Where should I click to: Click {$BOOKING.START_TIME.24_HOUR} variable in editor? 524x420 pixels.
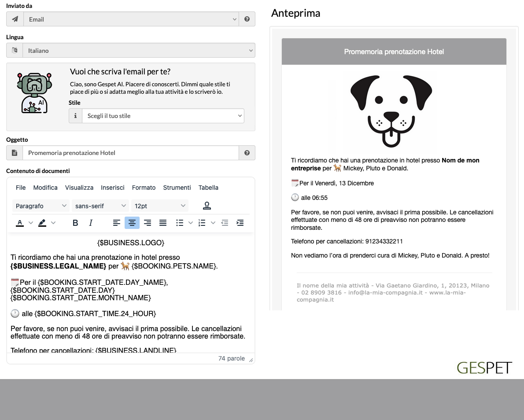tap(95, 313)
